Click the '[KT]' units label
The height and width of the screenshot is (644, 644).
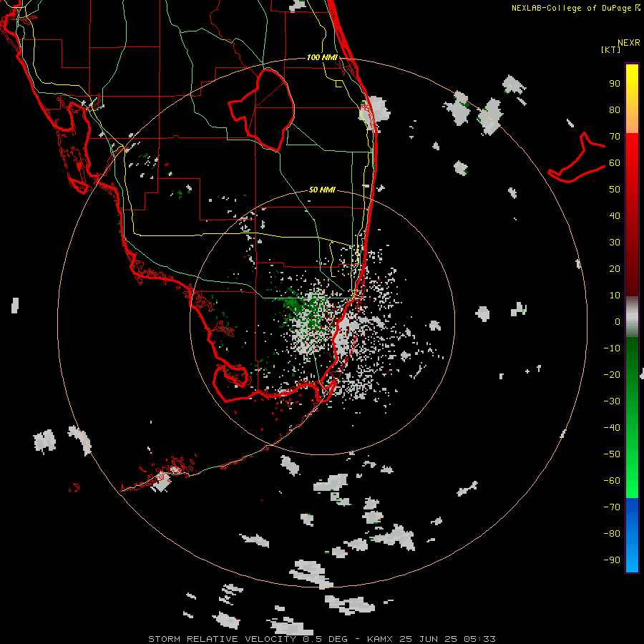[610, 49]
